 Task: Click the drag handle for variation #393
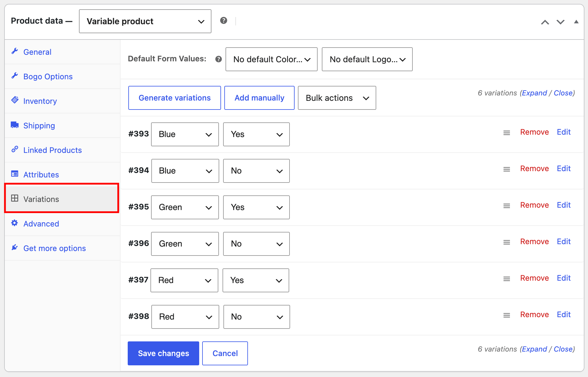pos(506,133)
